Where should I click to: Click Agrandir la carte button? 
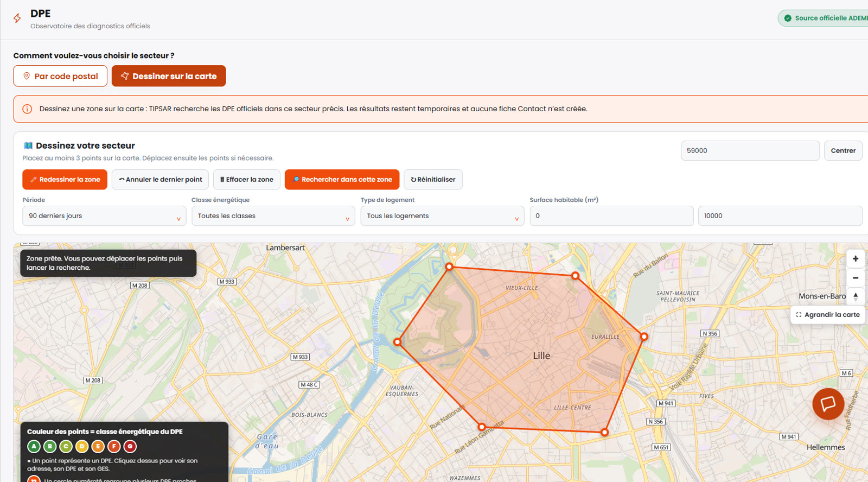point(828,315)
